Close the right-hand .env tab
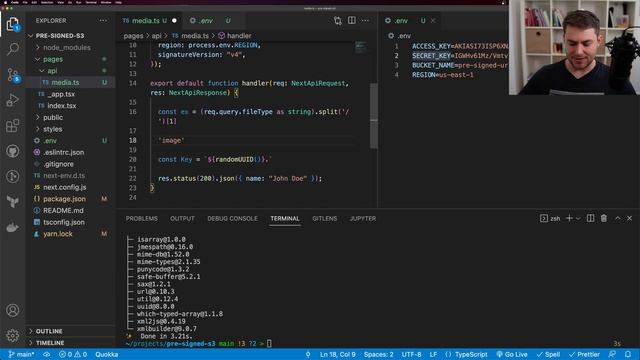This screenshot has height=360, width=640. (433, 20)
